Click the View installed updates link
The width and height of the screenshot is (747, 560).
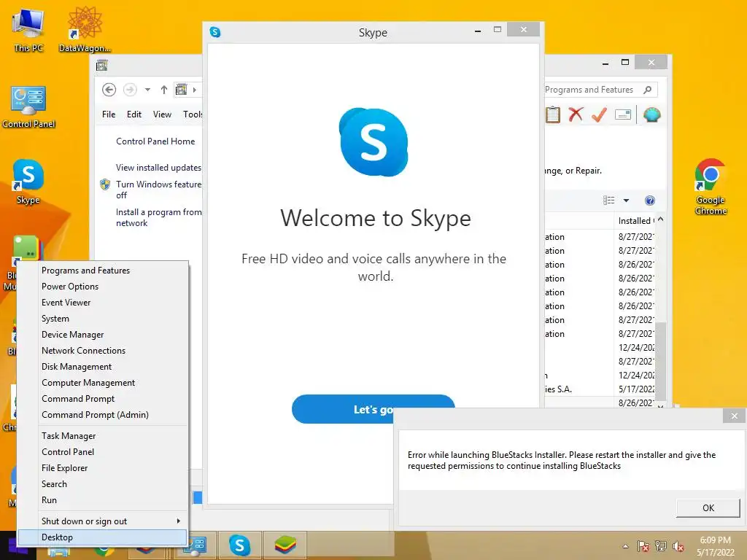click(158, 168)
